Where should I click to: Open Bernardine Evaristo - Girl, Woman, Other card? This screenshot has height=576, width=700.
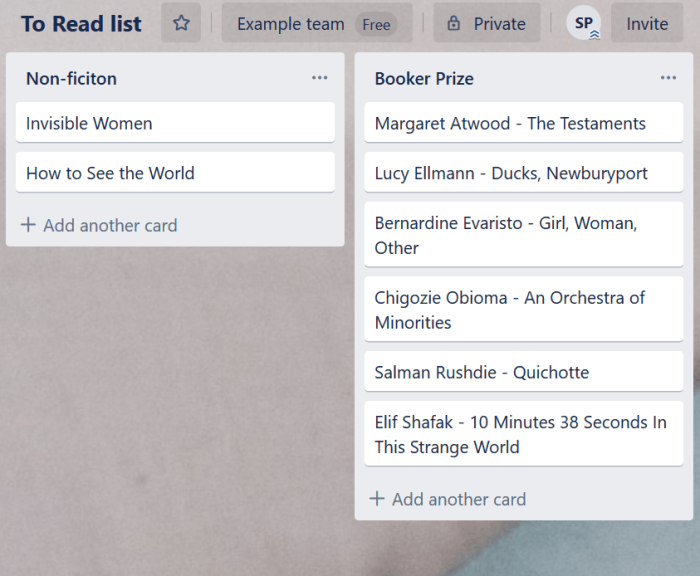click(524, 235)
